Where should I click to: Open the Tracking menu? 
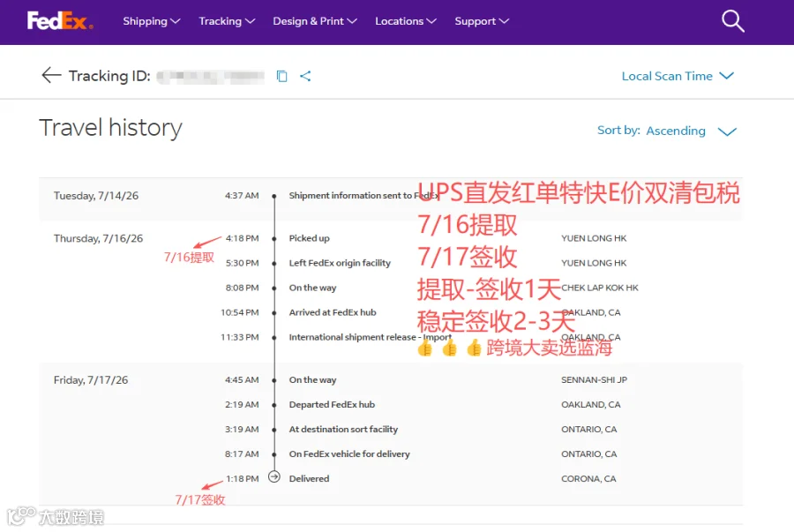point(227,21)
